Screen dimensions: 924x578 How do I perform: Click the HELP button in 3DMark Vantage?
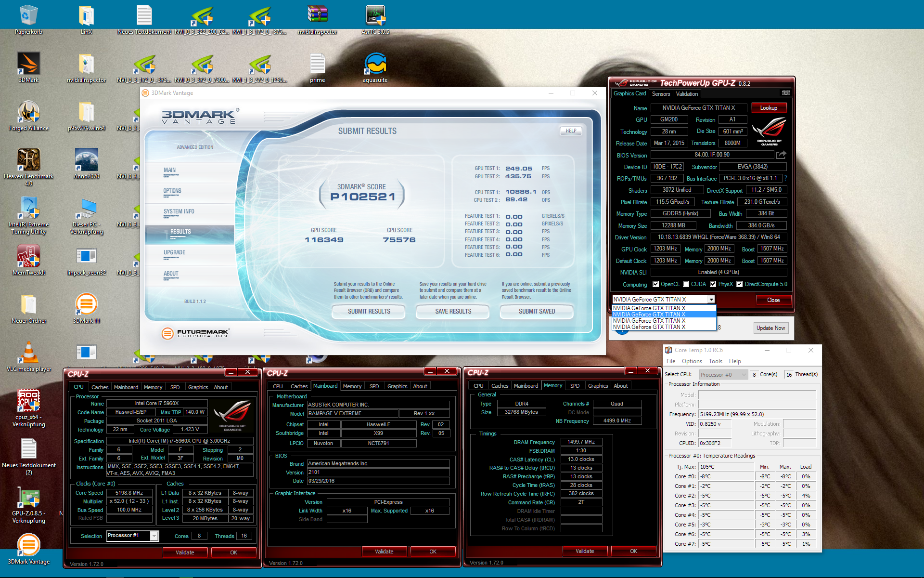(571, 131)
